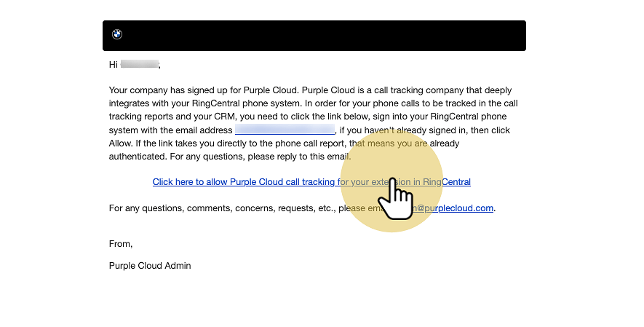Click the word "RingCentral" at link end
Image resolution: width=644 pixels, height=327 pixels.
(x=447, y=182)
